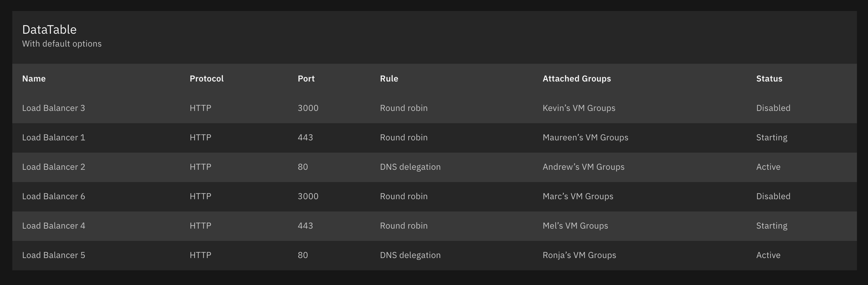This screenshot has height=285, width=868.
Task: Click DNS delegation rule for Load Balancer 2
Action: point(410,167)
